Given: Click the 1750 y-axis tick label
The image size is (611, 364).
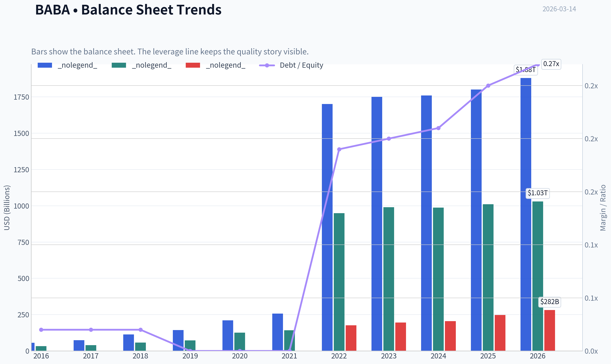Looking at the screenshot, I should coord(21,97).
